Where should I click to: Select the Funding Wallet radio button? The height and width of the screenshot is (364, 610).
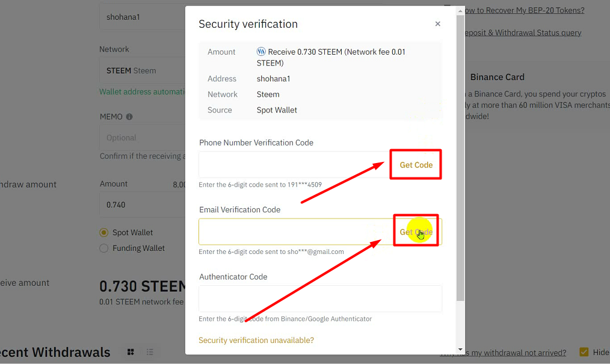(103, 248)
